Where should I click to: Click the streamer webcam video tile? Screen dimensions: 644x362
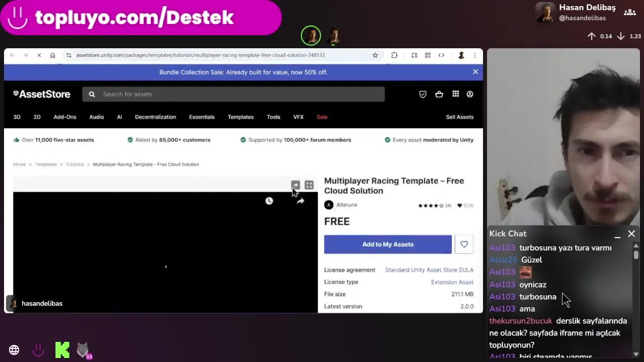[563, 137]
